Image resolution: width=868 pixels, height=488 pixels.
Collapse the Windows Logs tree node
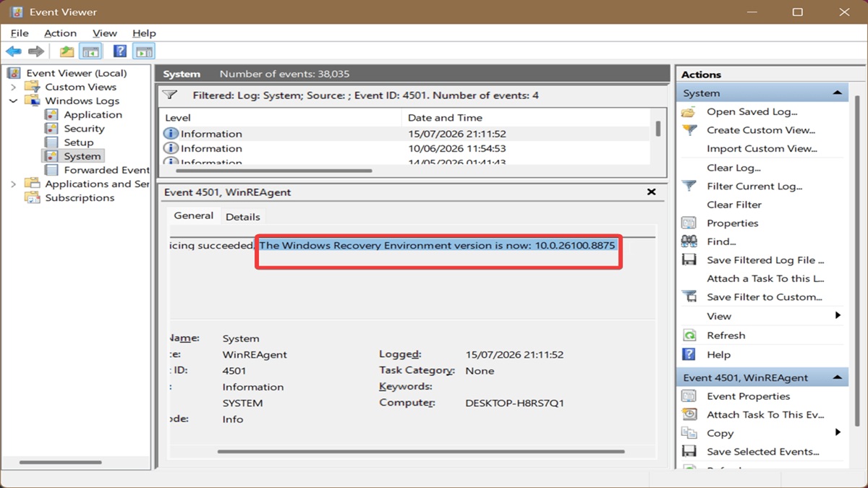click(x=13, y=101)
